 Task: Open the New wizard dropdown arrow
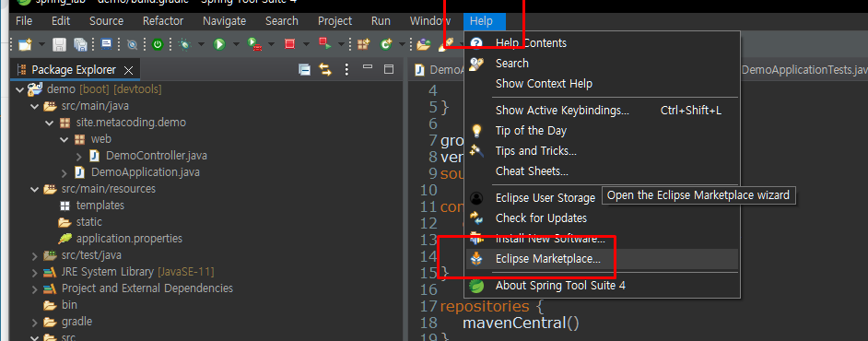(x=41, y=44)
